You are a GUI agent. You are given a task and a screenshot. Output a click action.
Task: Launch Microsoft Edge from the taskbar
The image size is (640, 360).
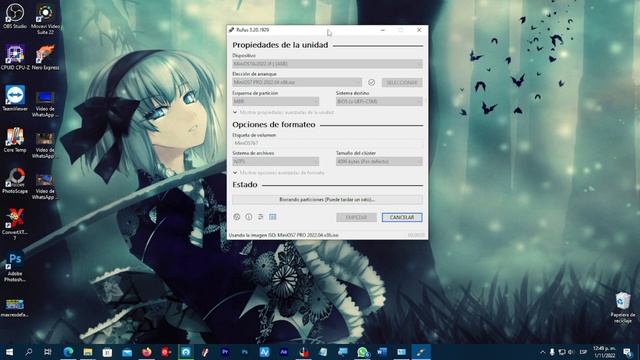click(x=68, y=352)
